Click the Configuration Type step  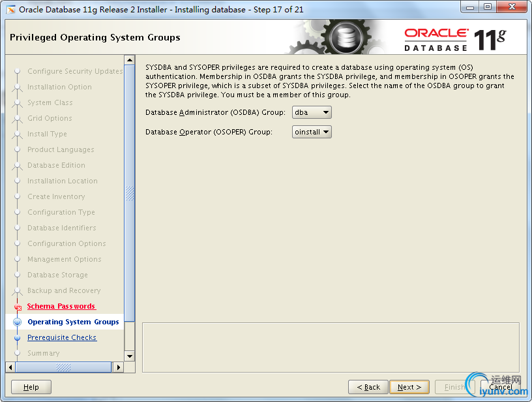[x=61, y=212]
